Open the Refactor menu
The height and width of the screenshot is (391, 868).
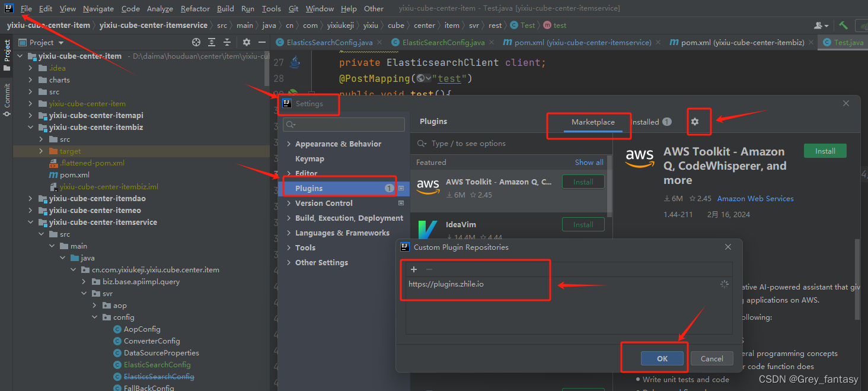pyautogui.click(x=195, y=8)
